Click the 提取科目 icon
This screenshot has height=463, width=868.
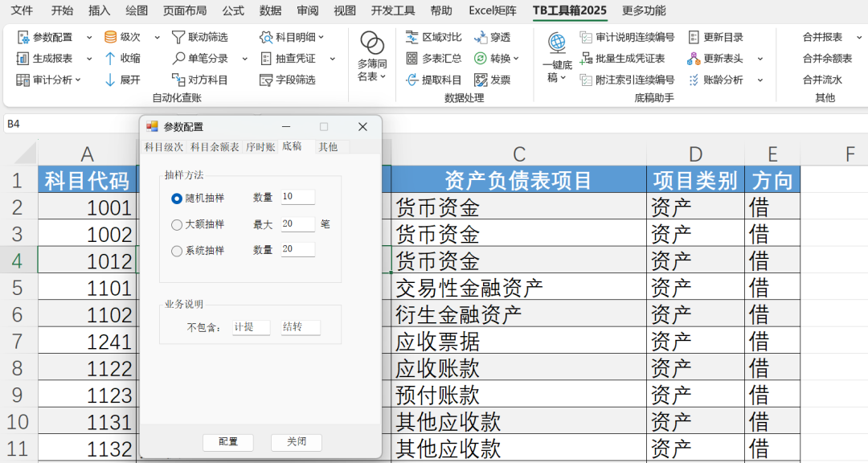[411, 80]
